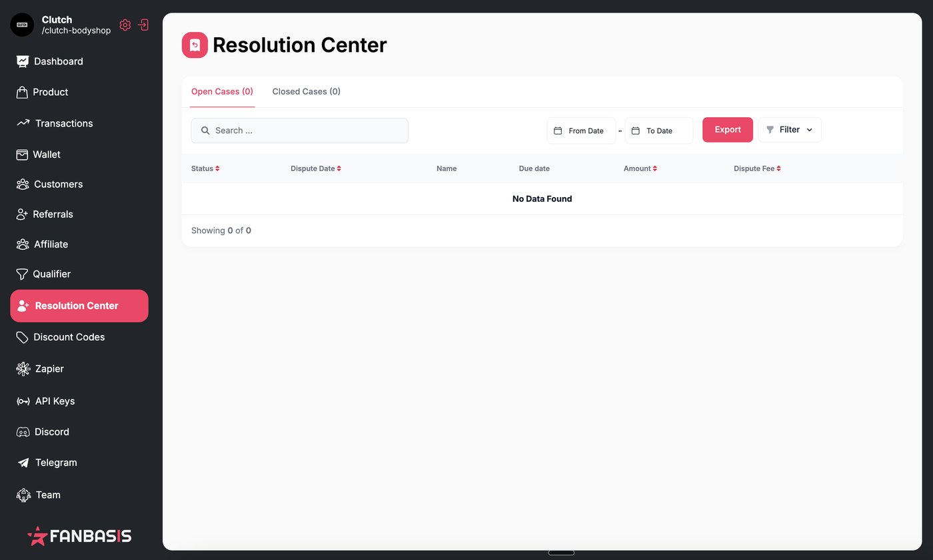Viewport: 933px width, 560px height.
Task: Sort by Dispute Date column arrows
Action: pyautogui.click(x=339, y=168)
